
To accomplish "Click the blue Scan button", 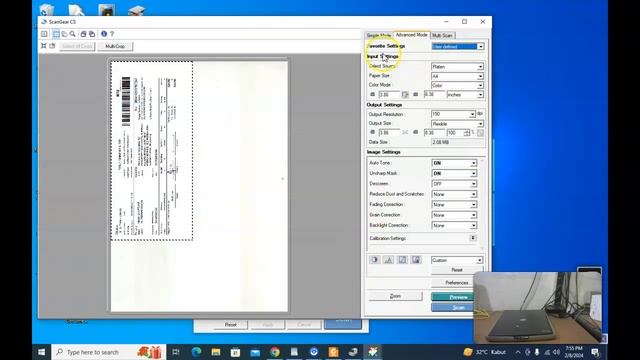I will point(452,307).
